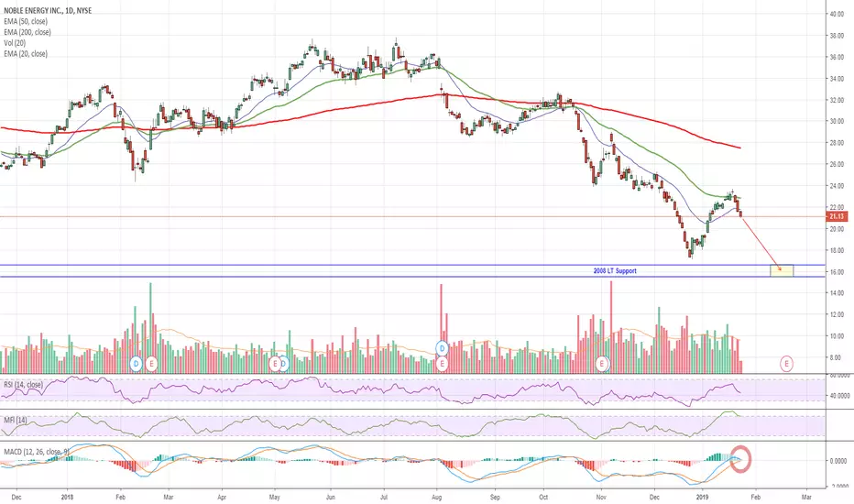Select the EMA (20, close) legend label
854x504 pixels.
pyautogui.click(x=26, y=54)
